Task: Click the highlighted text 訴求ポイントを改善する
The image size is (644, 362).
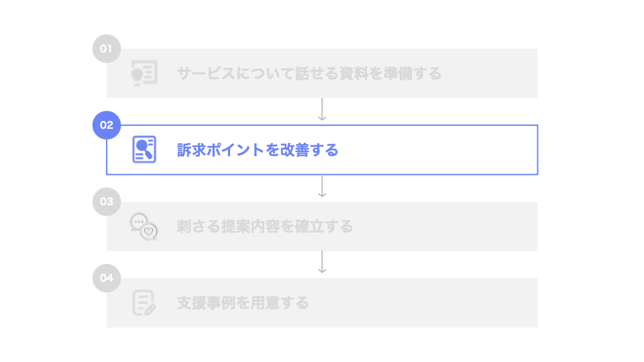Action: [258, 150]
